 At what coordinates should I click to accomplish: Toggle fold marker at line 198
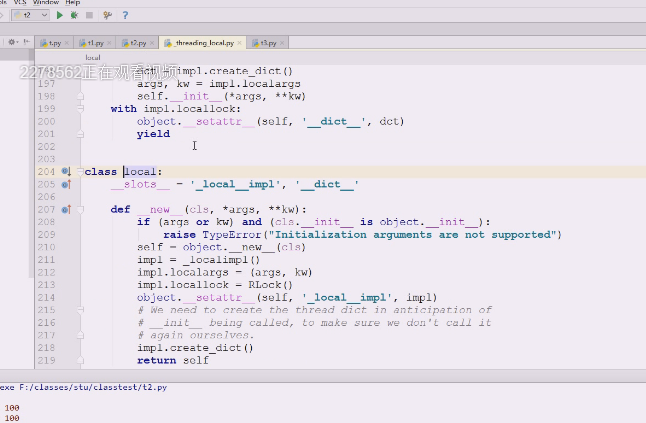point(80,96)
